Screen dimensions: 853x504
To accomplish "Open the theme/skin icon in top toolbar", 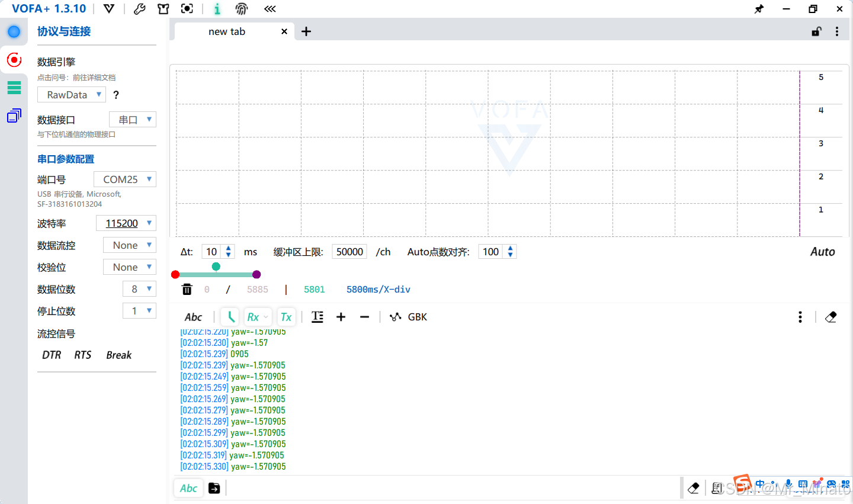I will 163,9.
